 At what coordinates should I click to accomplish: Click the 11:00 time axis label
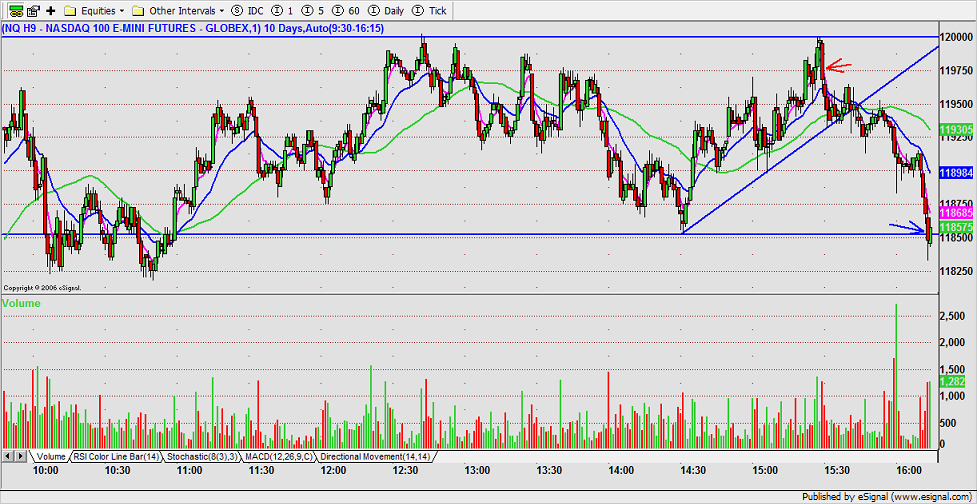(191, 470)
